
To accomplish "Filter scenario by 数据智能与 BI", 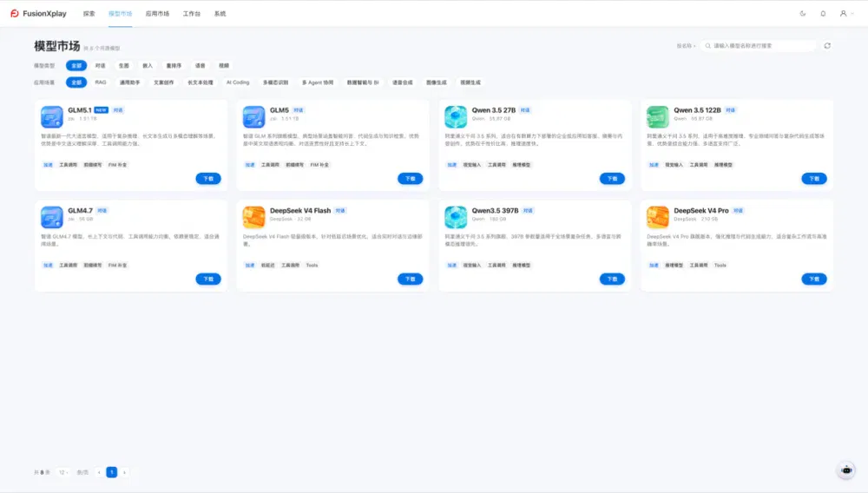I will [363, 82].
